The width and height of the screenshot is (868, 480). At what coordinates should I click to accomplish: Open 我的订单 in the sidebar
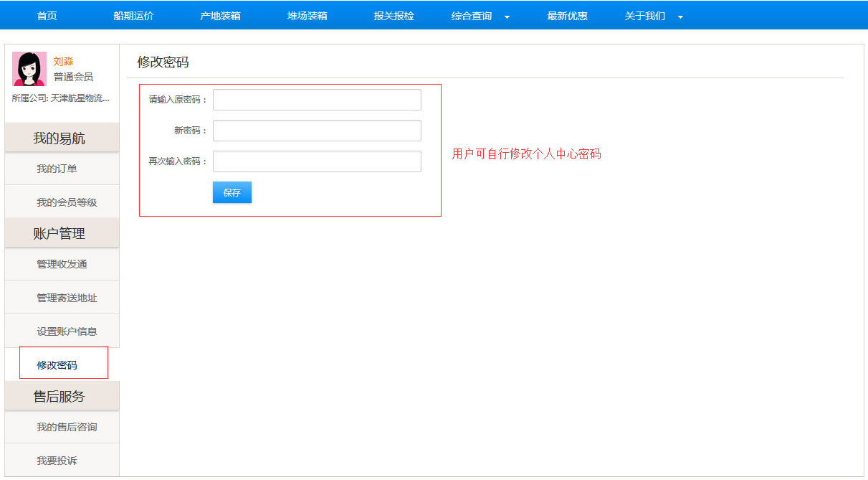coord(57,169)
